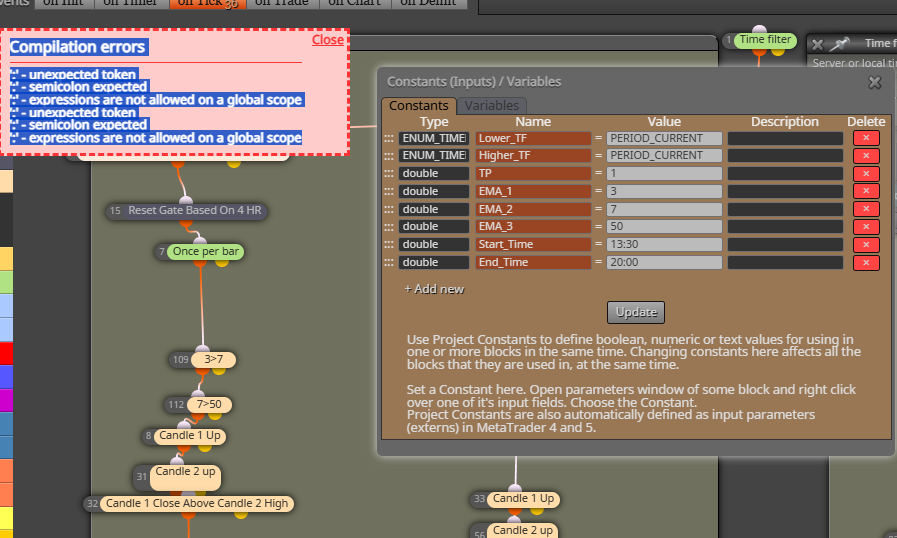Grab the drag handle of Lower_TF row

tap(389, 138)
